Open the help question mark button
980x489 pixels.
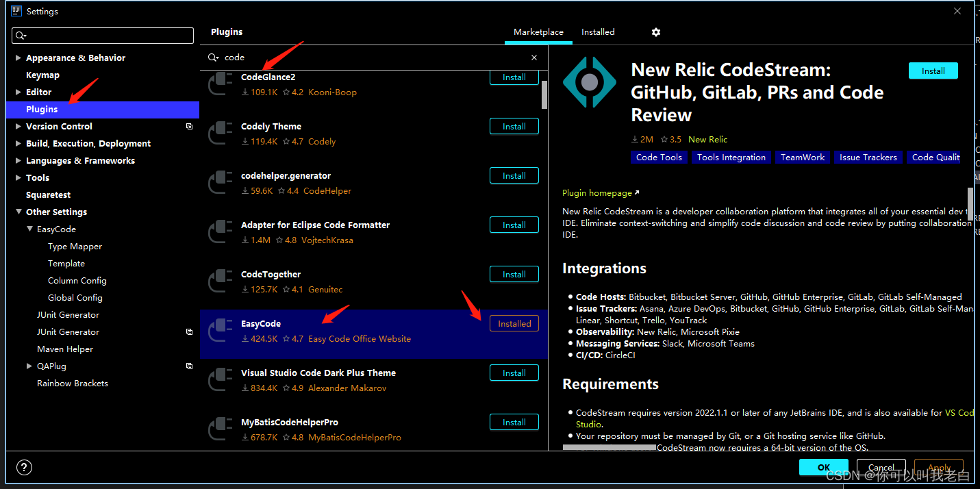click(x=24, y=468)
